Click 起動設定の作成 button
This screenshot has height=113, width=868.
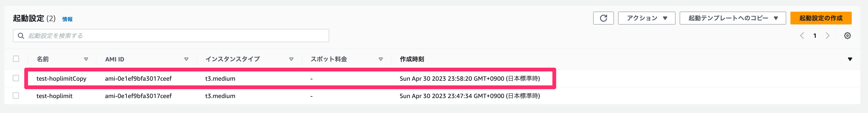(x=821, y=18)
